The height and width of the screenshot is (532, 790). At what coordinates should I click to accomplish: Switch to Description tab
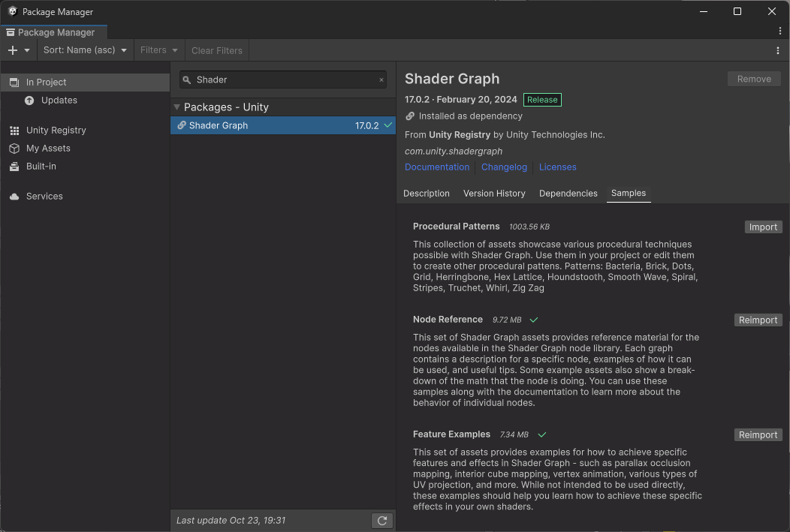point(427,194)
